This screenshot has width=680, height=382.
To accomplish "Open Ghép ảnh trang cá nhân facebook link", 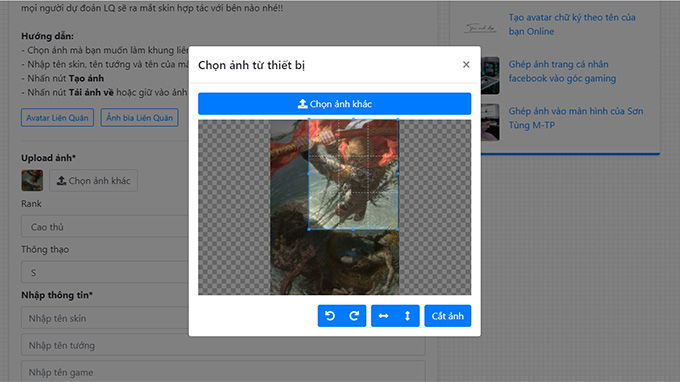I will point(562,71).
